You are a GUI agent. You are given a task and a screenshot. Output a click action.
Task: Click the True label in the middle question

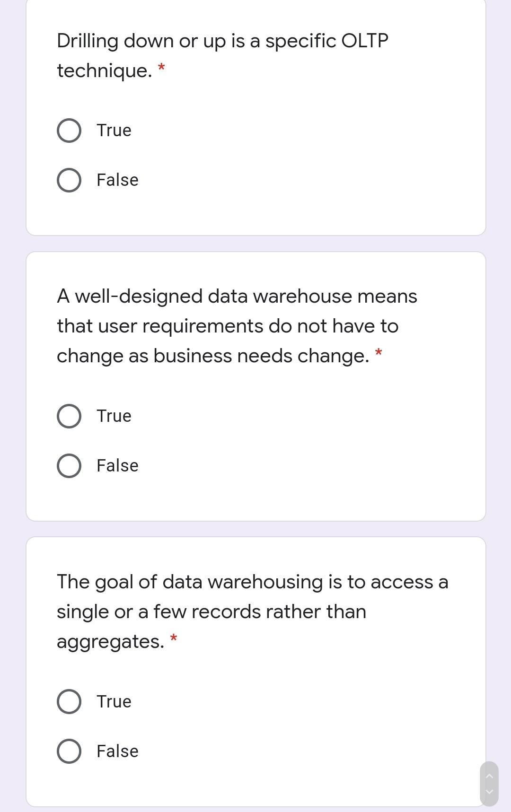(x=114, y=416)
